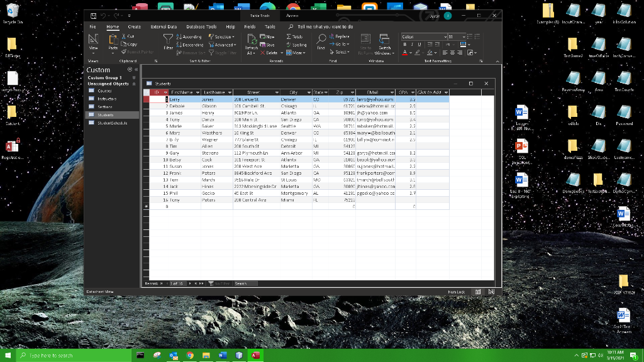Open the Database Tools tab
This screenshot has width=644, height=362.
click(x=201, y=27)
